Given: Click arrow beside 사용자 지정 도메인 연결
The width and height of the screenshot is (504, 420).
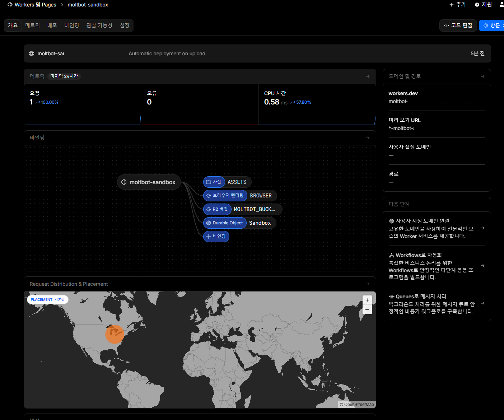Looking at the screenshot, I should pyautogui.click(x=482, y=228).
